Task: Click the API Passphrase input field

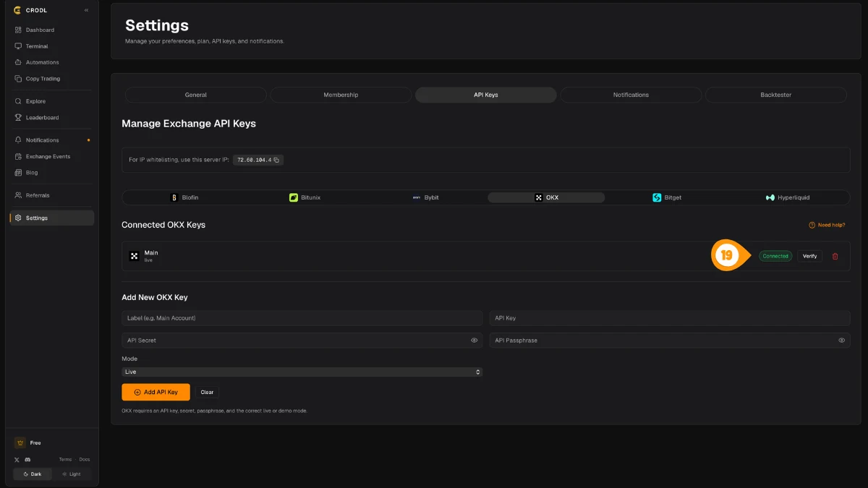Action: (670, 340)
